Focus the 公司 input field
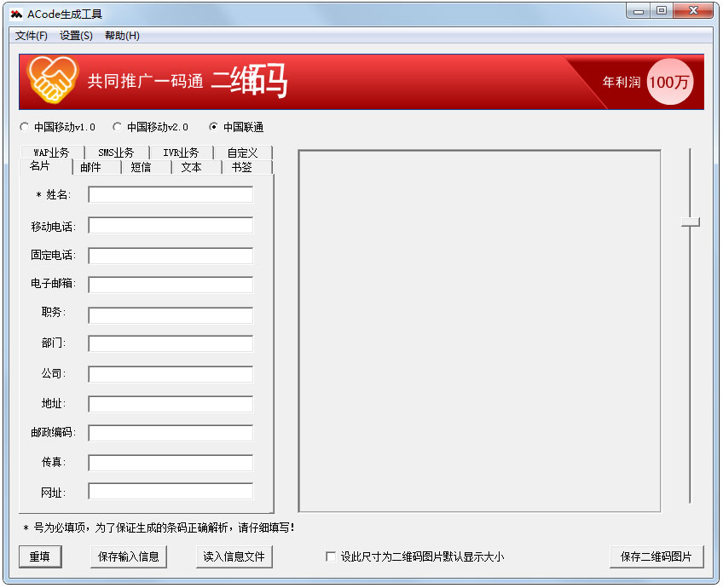The image size is (723, 588). (x=171, y=374)
